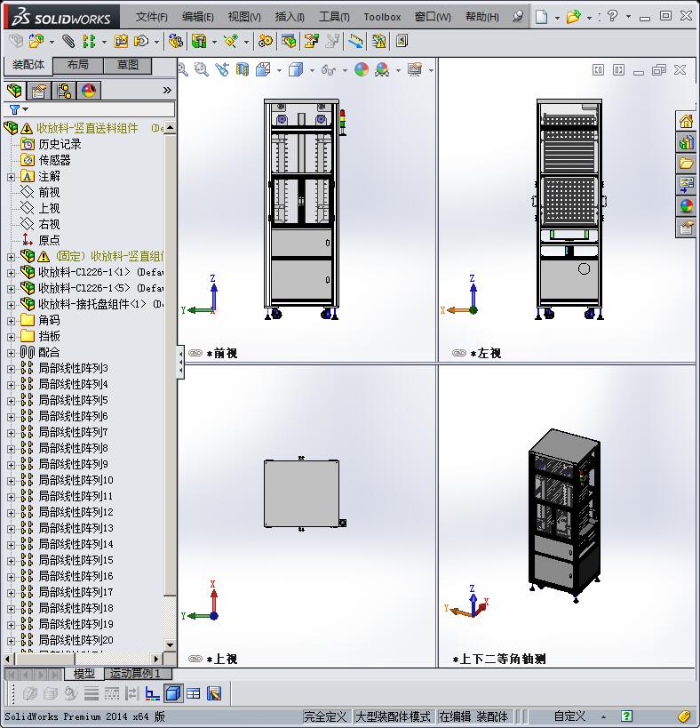Click AssemblyXpert warning icon

[379, 41]
